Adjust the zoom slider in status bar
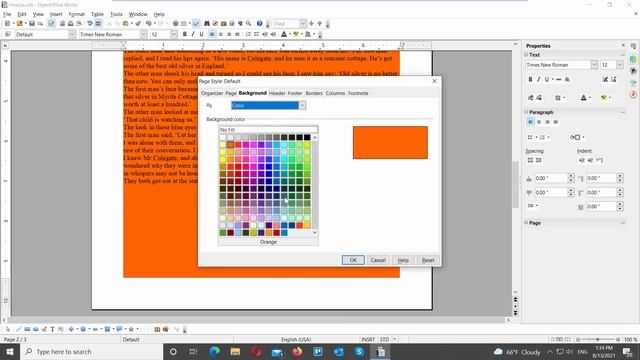Viewport: 640px width, 360px height. point(598,339)
